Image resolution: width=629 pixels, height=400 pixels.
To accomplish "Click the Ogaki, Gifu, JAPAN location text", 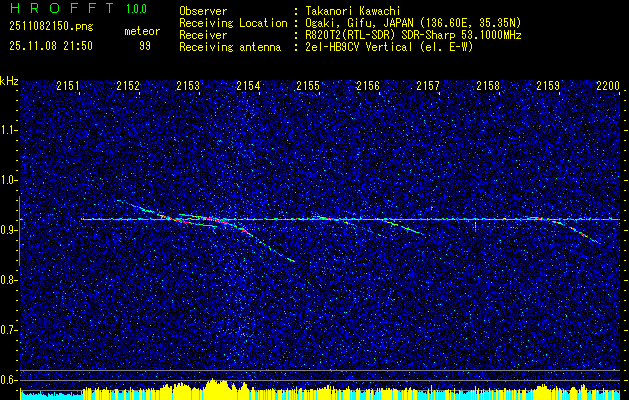I will point(413,23).
